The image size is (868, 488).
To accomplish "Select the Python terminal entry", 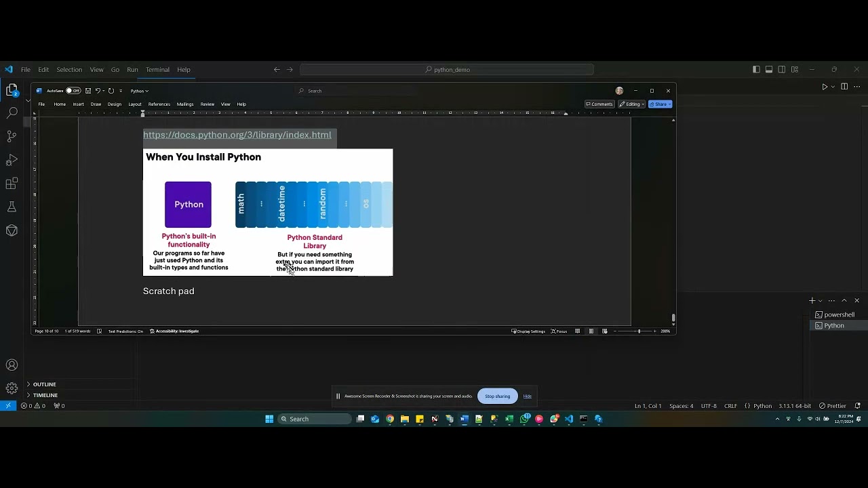I will [839, 325].
